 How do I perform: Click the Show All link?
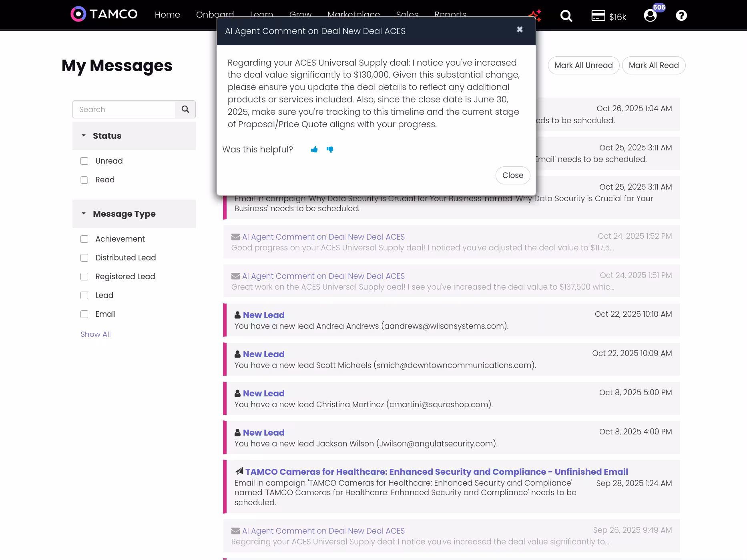95,334
